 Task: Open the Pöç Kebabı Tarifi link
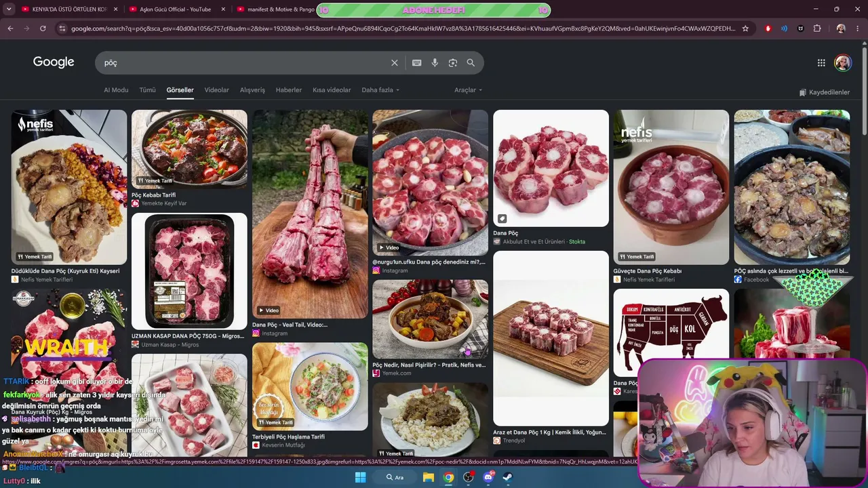[154, 195]
